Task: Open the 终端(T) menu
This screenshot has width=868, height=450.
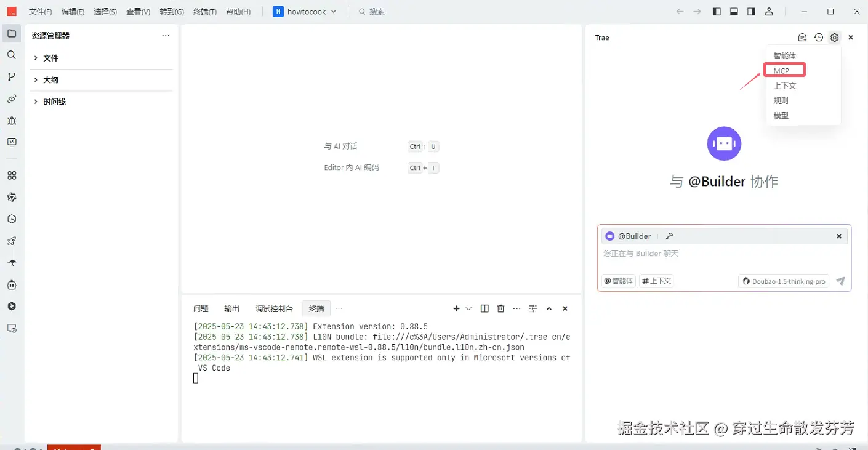Action: point(205,12)
